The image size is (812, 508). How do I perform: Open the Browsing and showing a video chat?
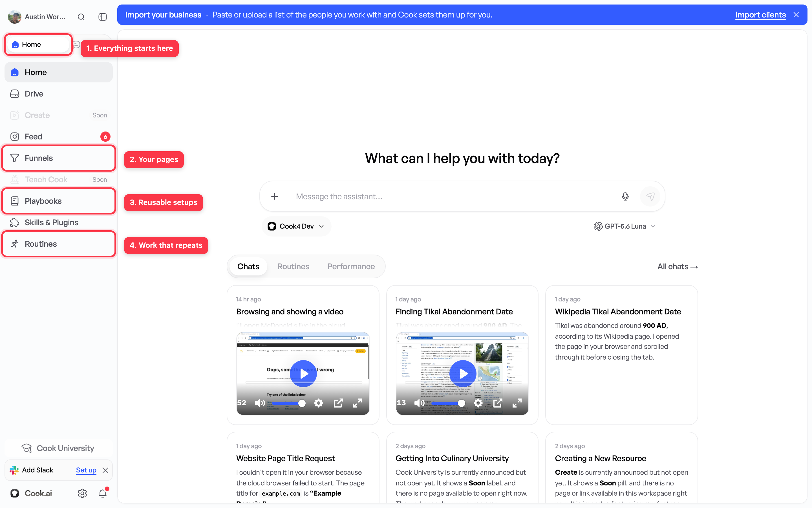click(x=290, y=312)
